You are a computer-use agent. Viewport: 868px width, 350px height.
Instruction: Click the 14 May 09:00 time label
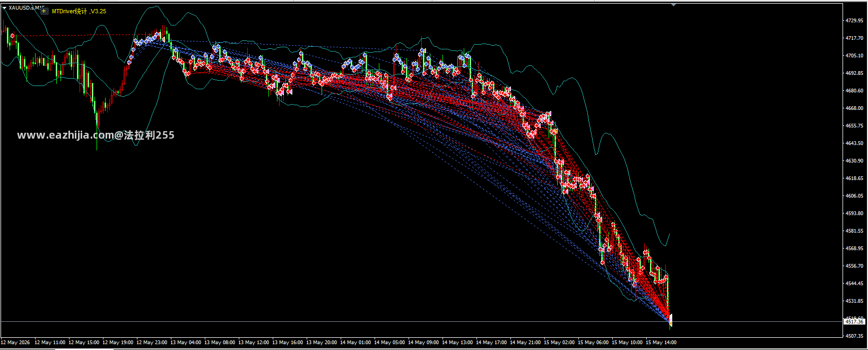click(423, 343)
